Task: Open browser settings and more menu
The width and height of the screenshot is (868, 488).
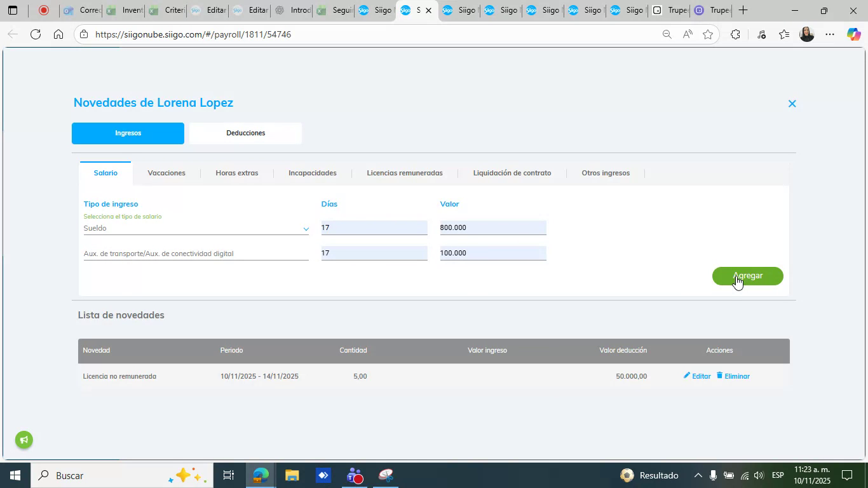Action: coord(830,34)
